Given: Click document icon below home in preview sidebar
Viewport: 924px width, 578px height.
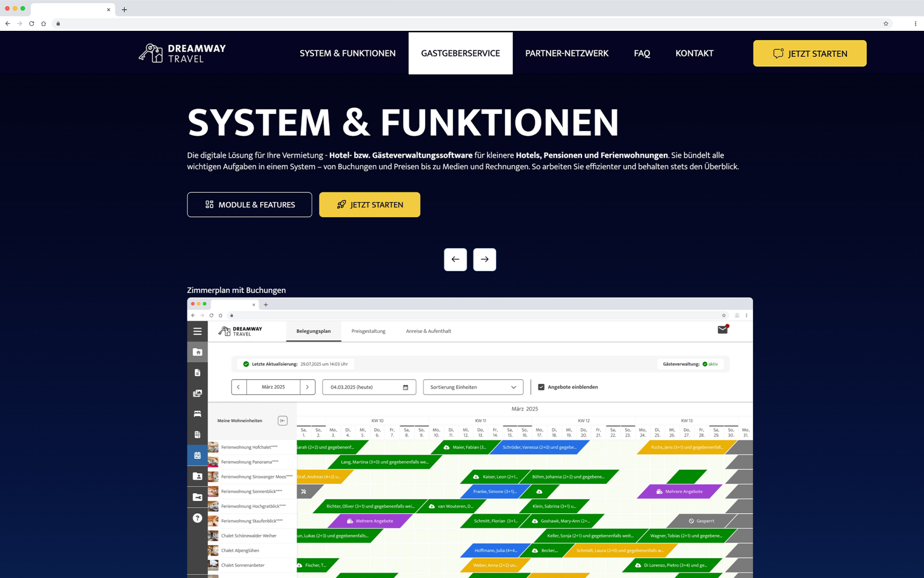Looking at the screenshot, I should pos(197,372).
